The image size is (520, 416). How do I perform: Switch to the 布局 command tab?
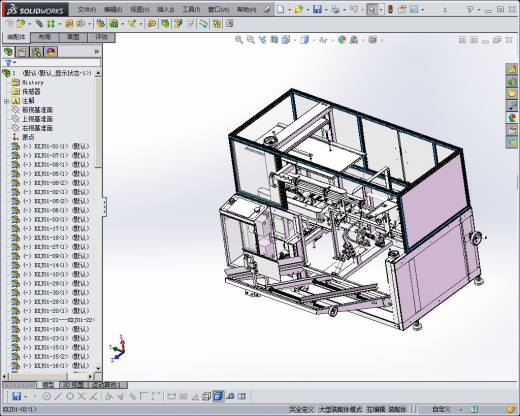pyautogui.click(x=45, y=37)
